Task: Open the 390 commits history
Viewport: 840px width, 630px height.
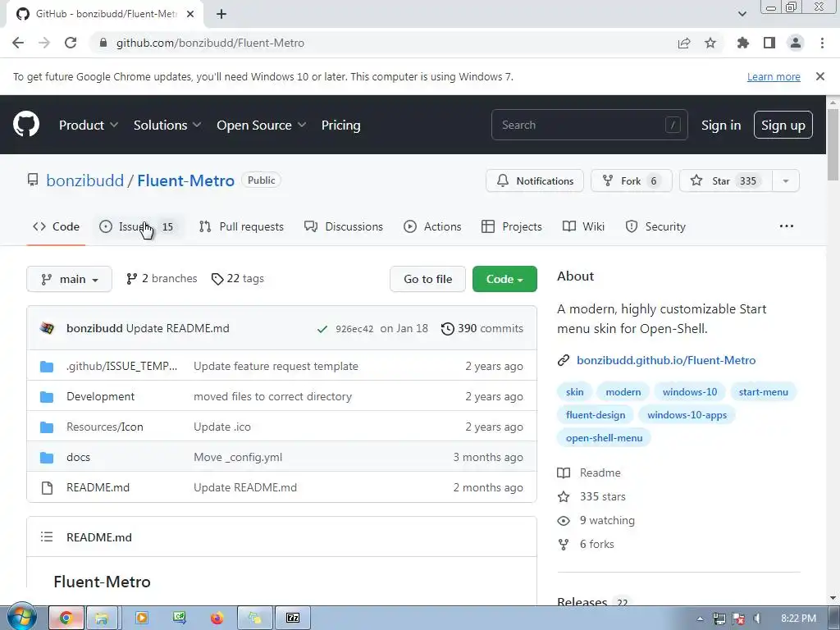Action: pyautogui.click(x=482, y=328)
